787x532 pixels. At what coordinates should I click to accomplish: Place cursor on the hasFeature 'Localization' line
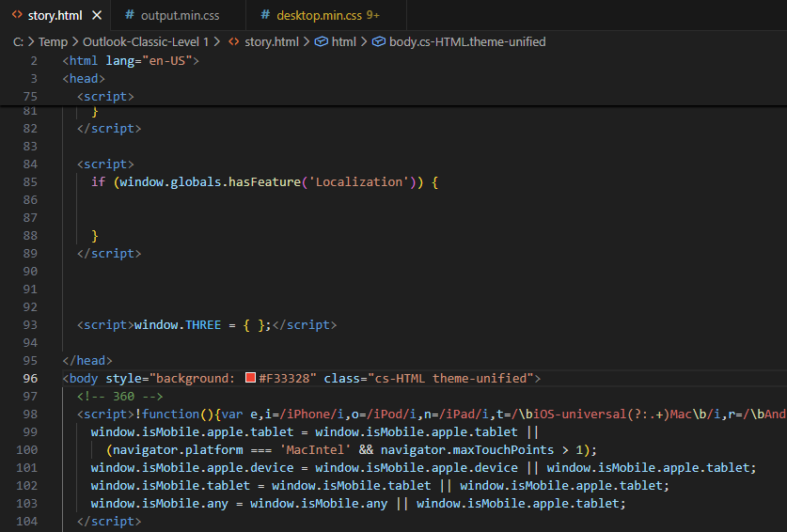pos(263,181)
